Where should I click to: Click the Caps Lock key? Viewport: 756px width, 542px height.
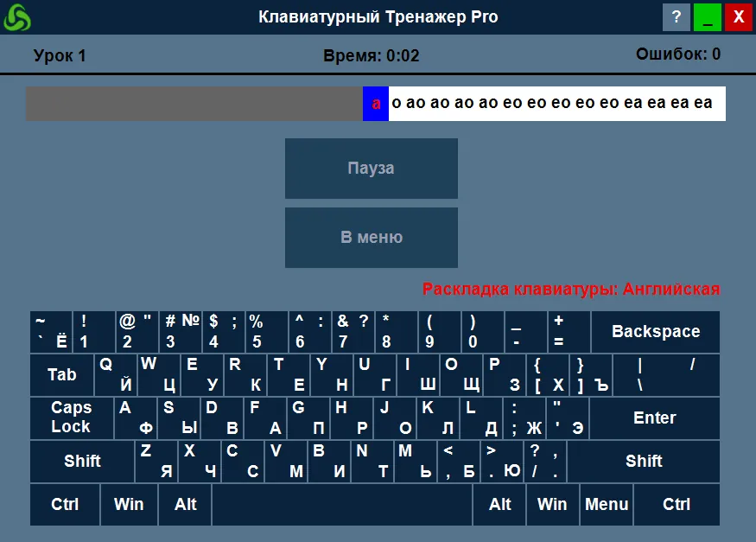pos(72,418)
